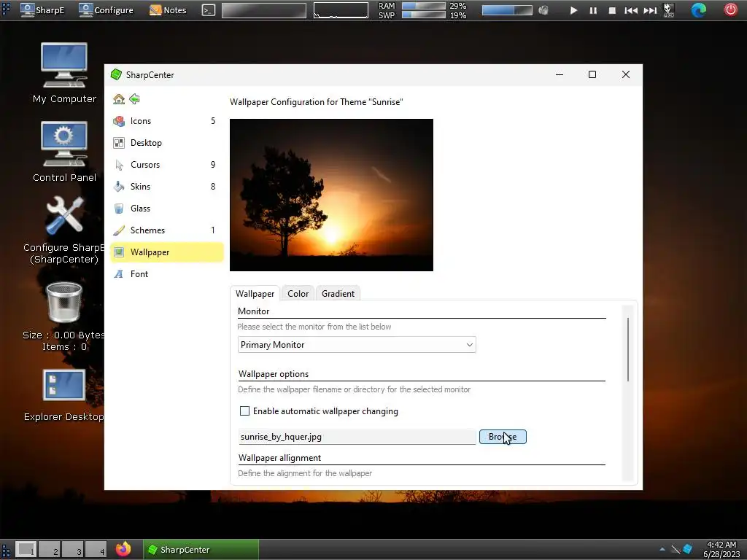Click the Home icon in SharpCenter
The height and width of the screenshot is (560, 747).
(119, 99)
